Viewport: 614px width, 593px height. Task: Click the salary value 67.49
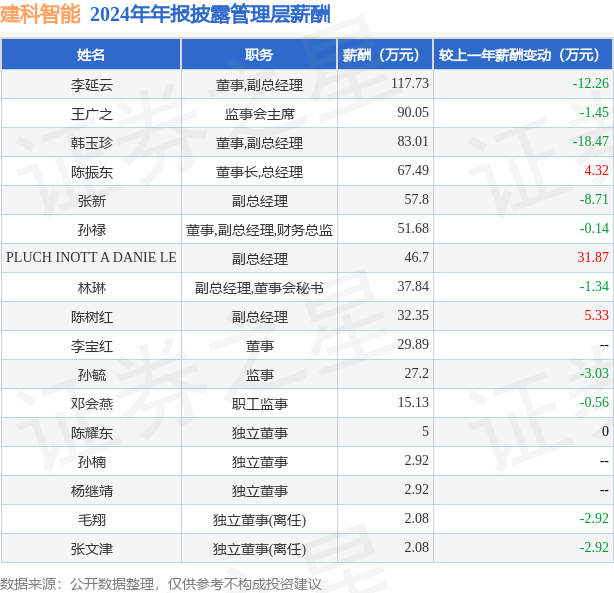pyautogui.click(x=413, y=170)
